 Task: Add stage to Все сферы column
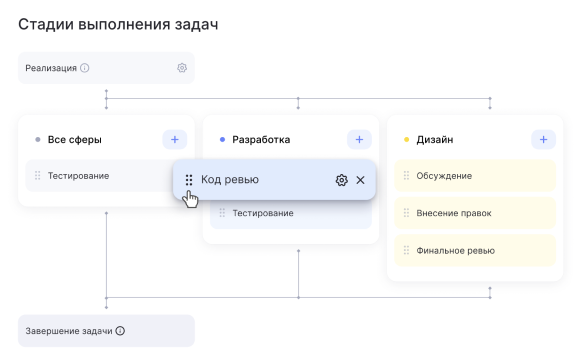click(x=175, y=140)
